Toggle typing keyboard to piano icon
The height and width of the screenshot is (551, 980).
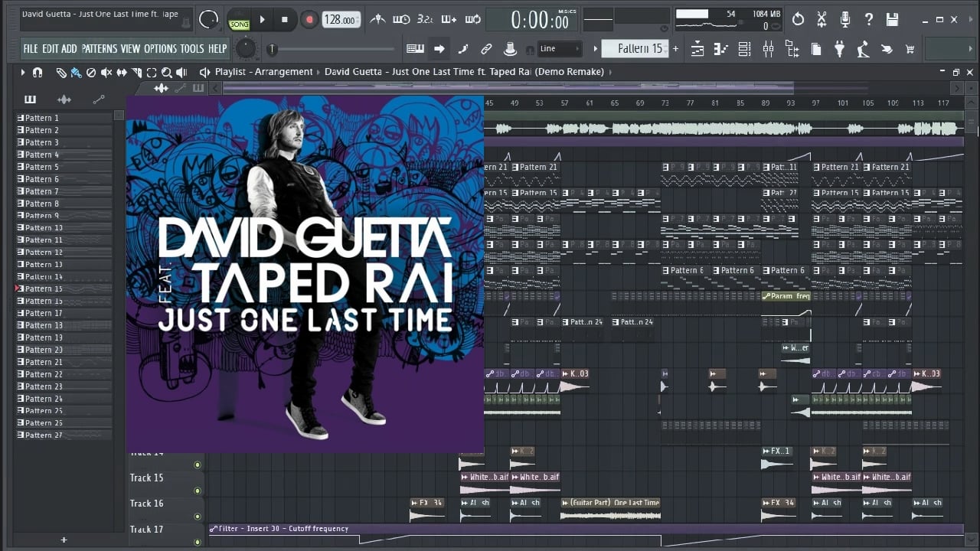pyautogui.click(x=415, y=49)
